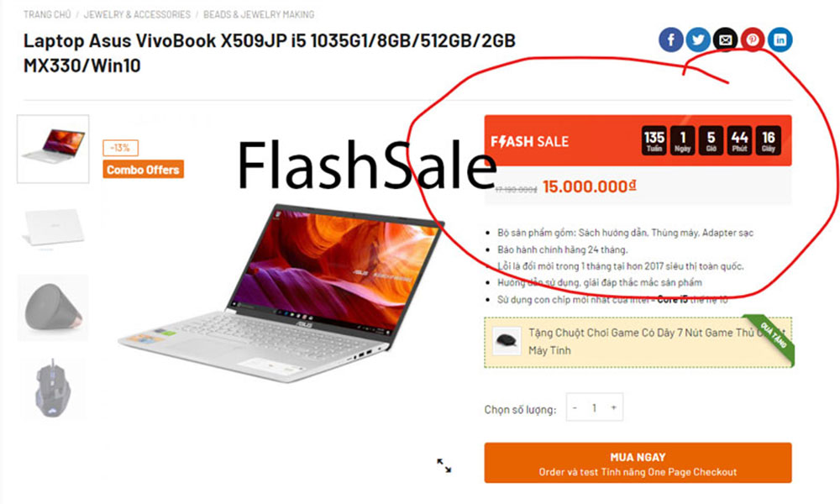The image size is (840, 504).
Task: Go to Trang Chủ breadcrumb
Action: click(47, 14)
